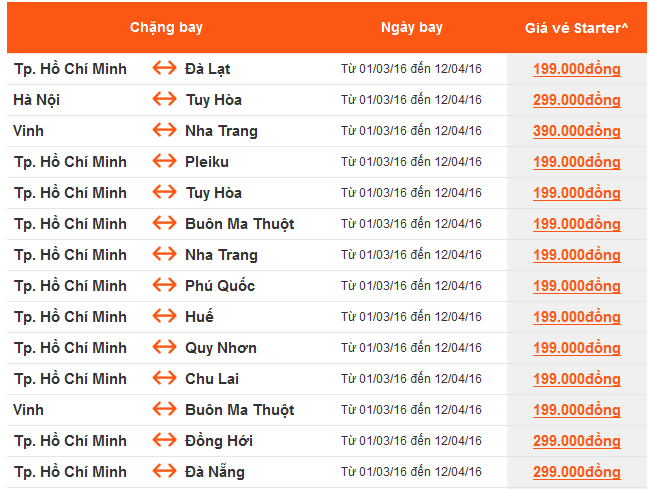
Task: Click the route arrow next to Pleiku
Action: click(164, 162)
